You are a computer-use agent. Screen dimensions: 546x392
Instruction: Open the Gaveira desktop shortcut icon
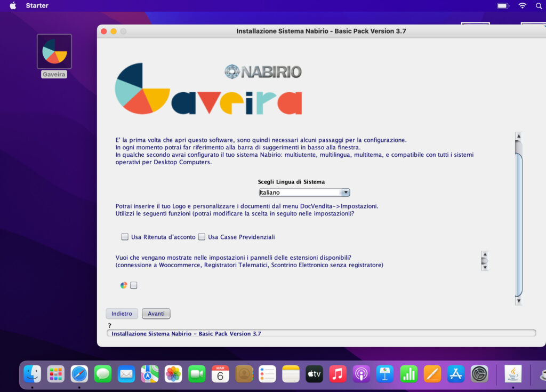click(x=54, y=52)
